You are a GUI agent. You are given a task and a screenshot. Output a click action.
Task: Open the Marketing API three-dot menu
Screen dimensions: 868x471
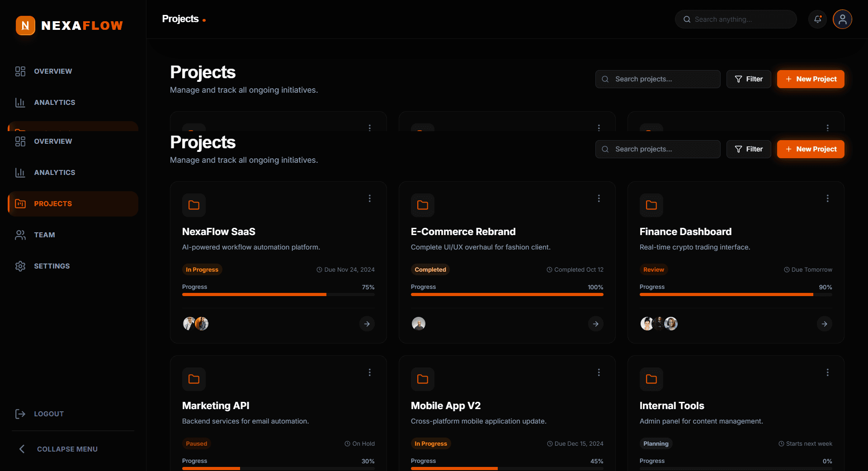click(370, 372)
